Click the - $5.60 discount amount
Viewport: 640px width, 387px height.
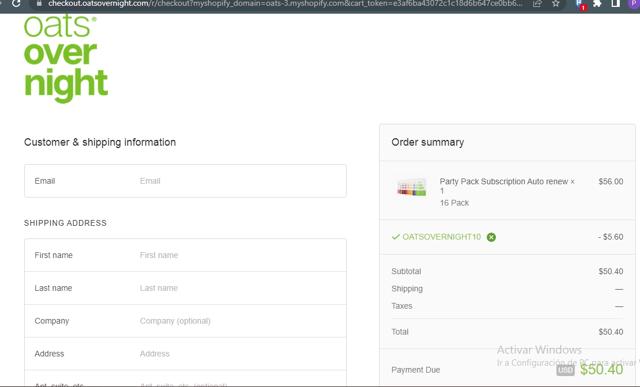(610, 237)
